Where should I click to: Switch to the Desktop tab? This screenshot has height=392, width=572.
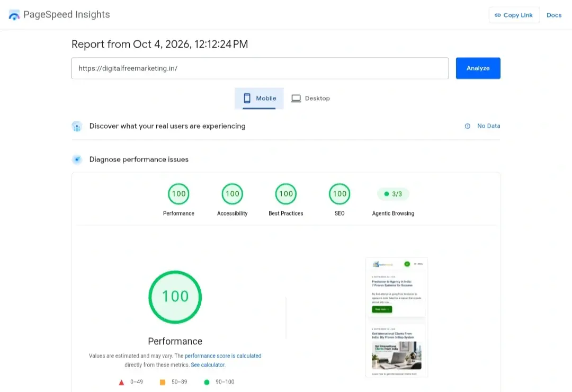pyautogui.click(x=310, y=99)
